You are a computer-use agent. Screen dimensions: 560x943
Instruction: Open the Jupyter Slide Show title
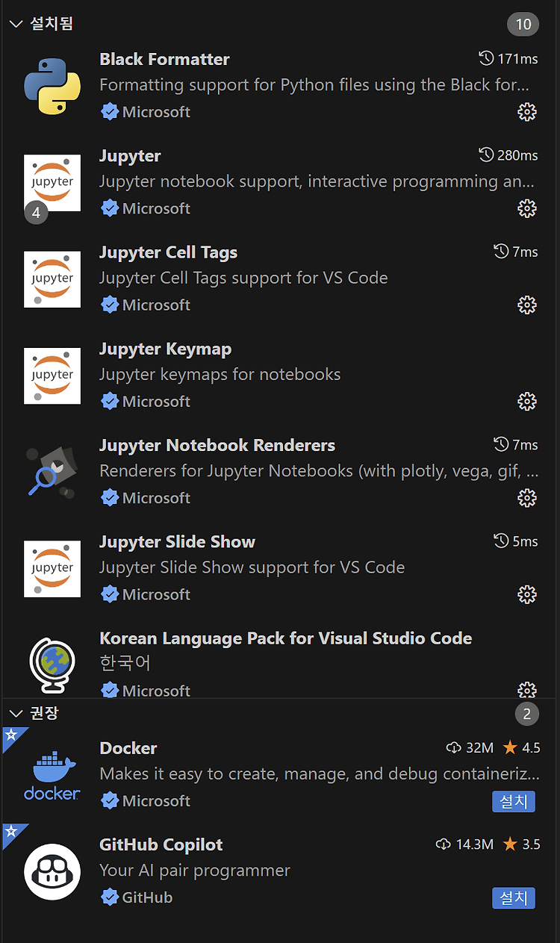tap(177, 541)
